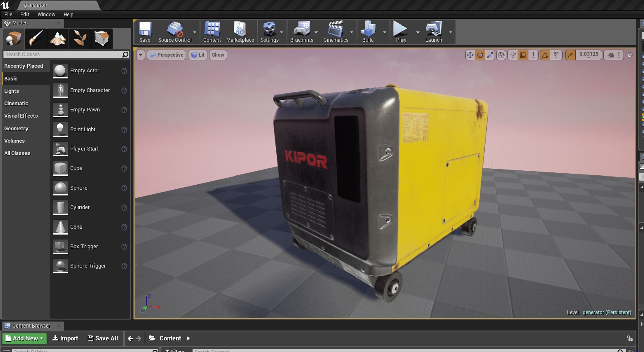
Task: Open Source Control from the toolbar
Action: point(175,32)
